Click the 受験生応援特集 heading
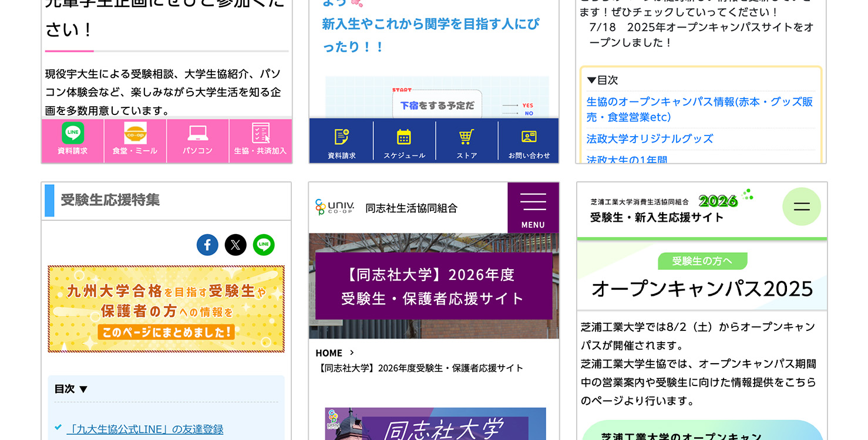 pyautogui.click(x=110, y=200)
